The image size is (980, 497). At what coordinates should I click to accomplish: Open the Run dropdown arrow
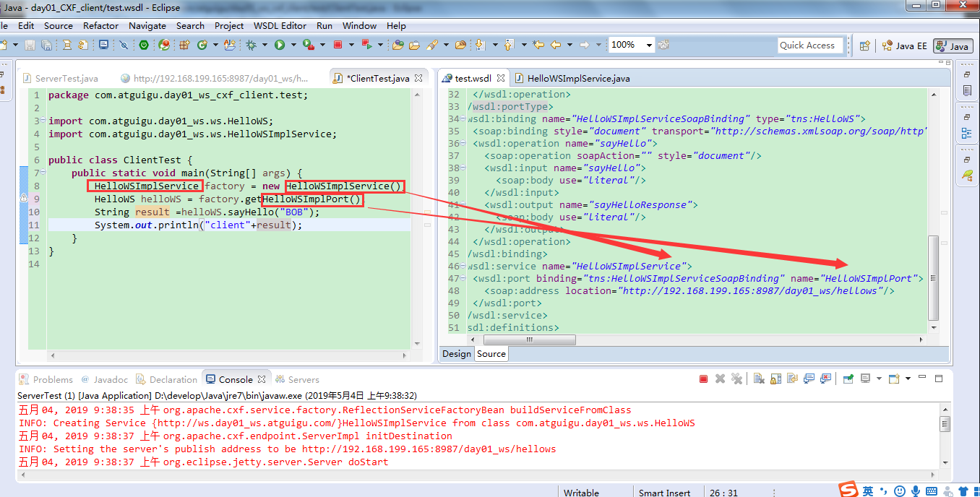293,45
